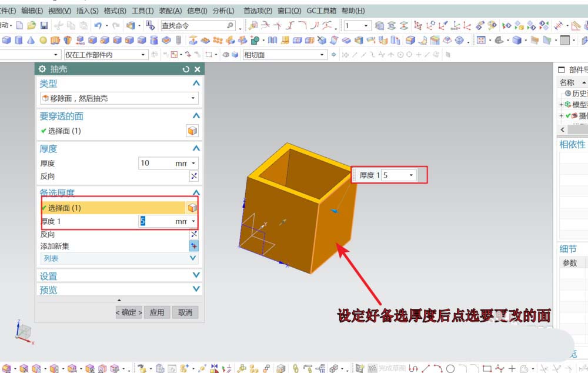Expand the Model node in Part Navigator
Viewport: 588px width, 373px height.
click(562, 105)
